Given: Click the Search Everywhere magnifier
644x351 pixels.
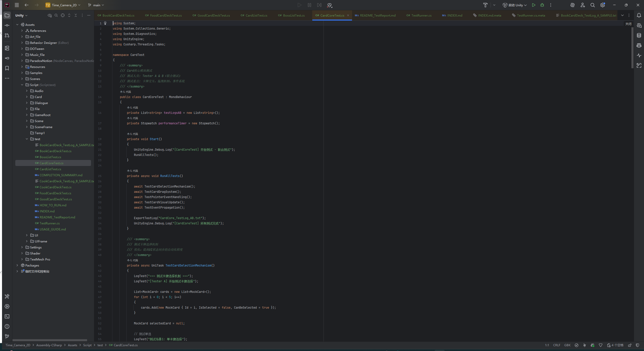Looking at the screenshot, I should click(593, 5).
